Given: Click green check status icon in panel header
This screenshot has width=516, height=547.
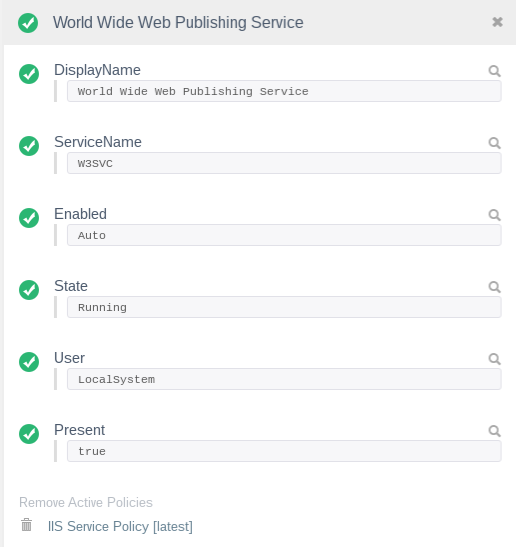Looking at the screenshot, I should (x=28, y=23).
